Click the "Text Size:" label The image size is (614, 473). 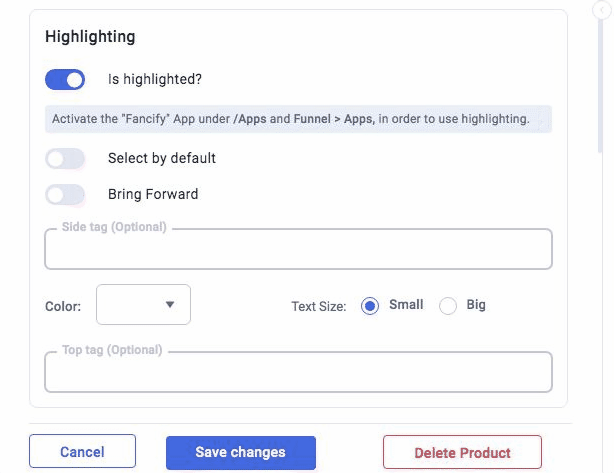(319, 306)
